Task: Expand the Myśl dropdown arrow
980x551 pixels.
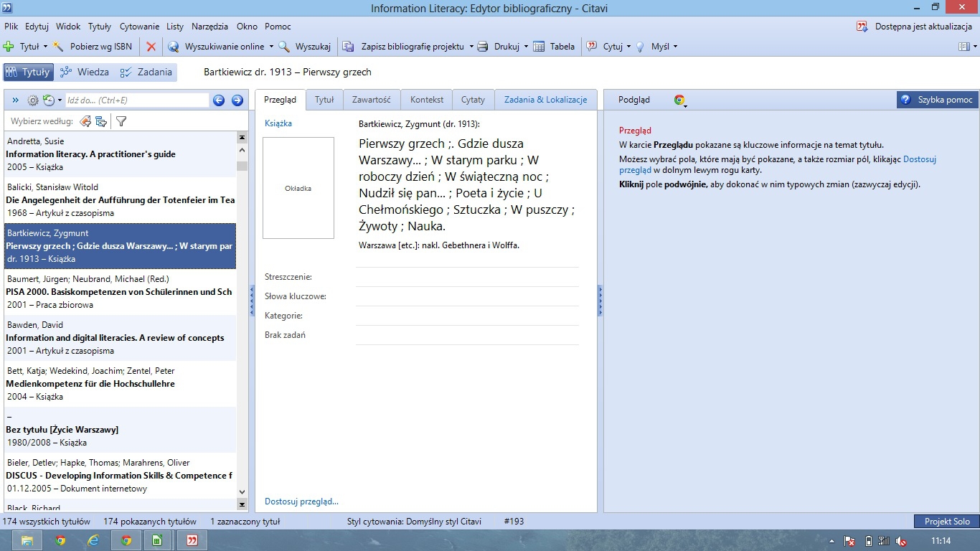Action: [674, 47]
